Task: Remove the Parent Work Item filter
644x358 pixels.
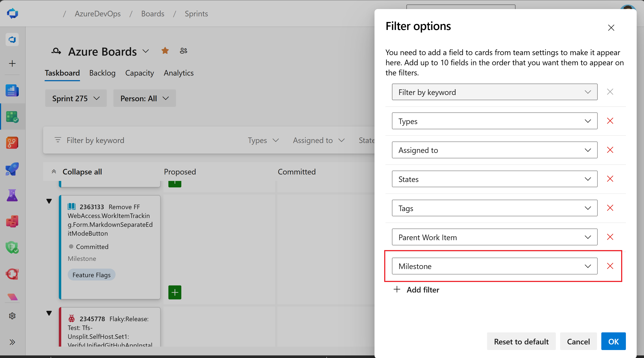Action: (x=610, y=237)
